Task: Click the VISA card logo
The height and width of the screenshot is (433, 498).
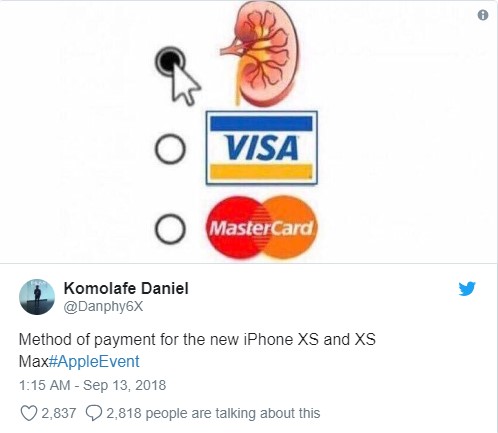Action: (x=261, y=148)
